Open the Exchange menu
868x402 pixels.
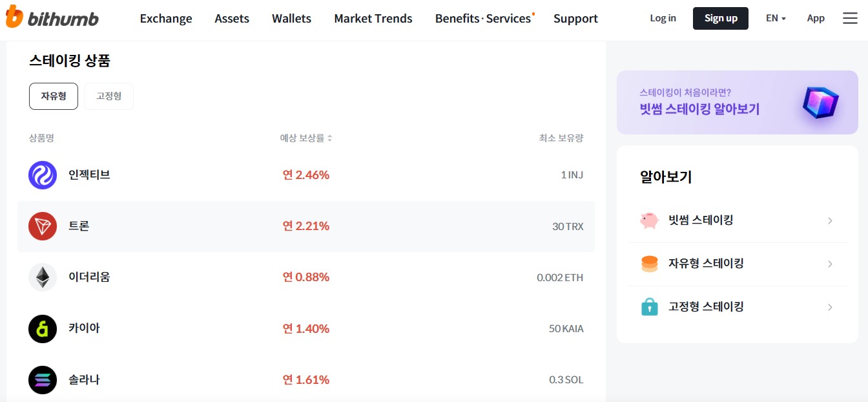(166, 18)
